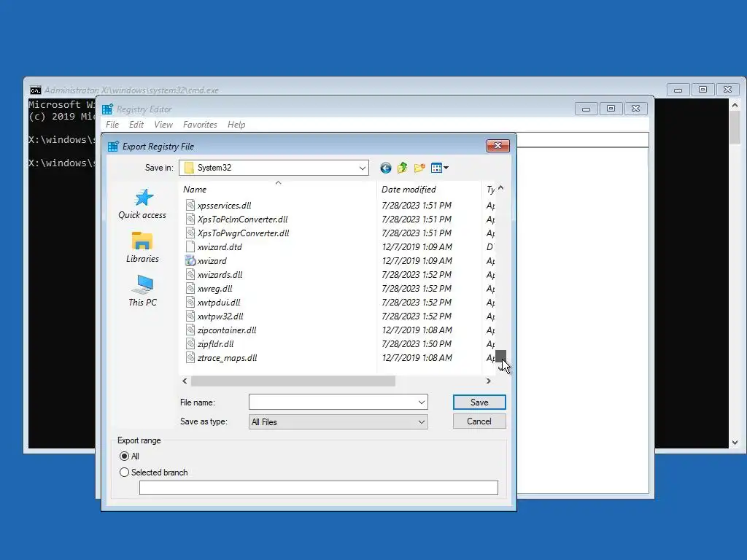Open Quick access in places bar
The height and width of the screenshot is (560, 747).
tap(142, 204)
